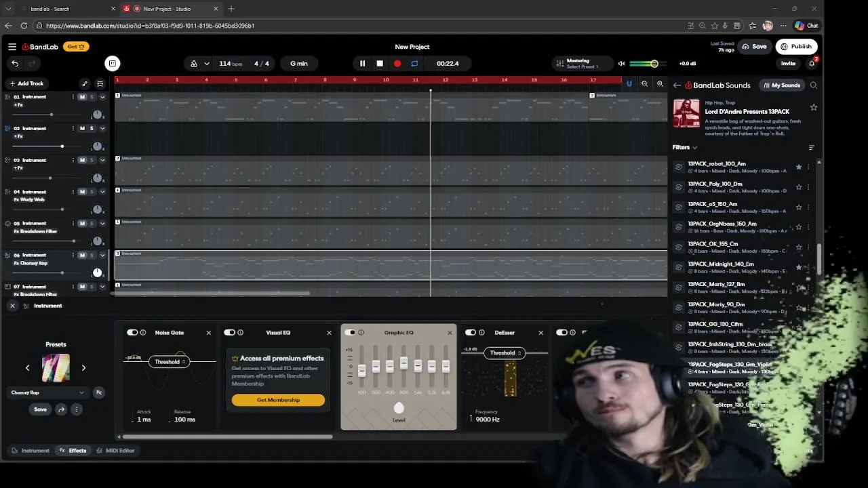
Task: Click the Add Track button
Action: point(26,84)
